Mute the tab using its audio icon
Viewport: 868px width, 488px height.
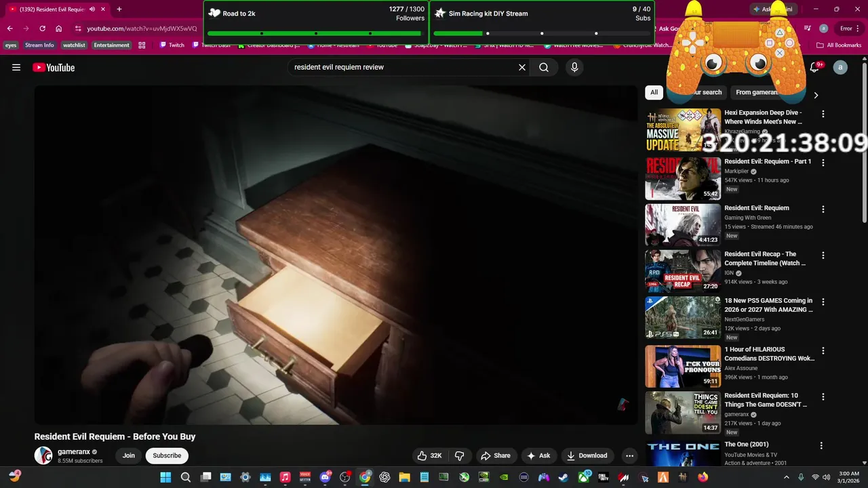92,9
